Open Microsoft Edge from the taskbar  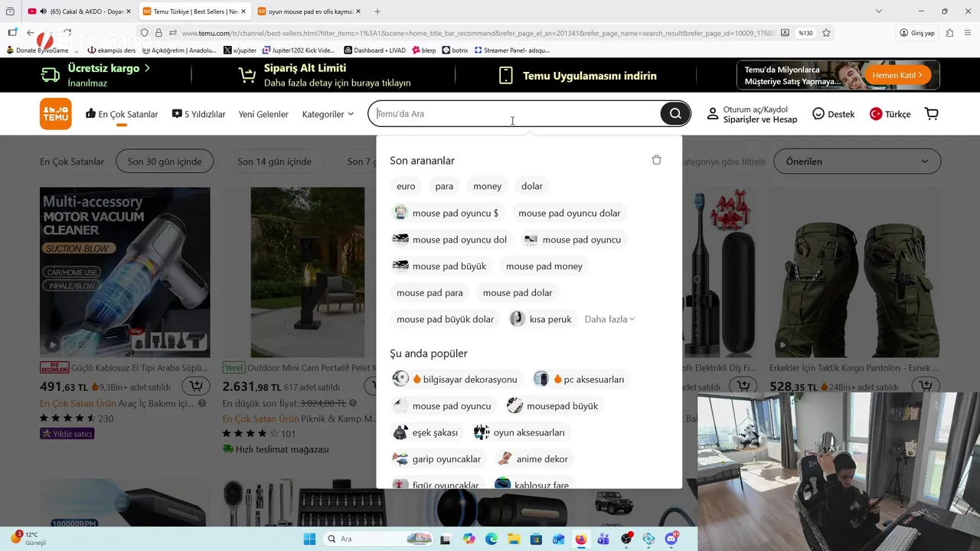(x=491, y=539)
